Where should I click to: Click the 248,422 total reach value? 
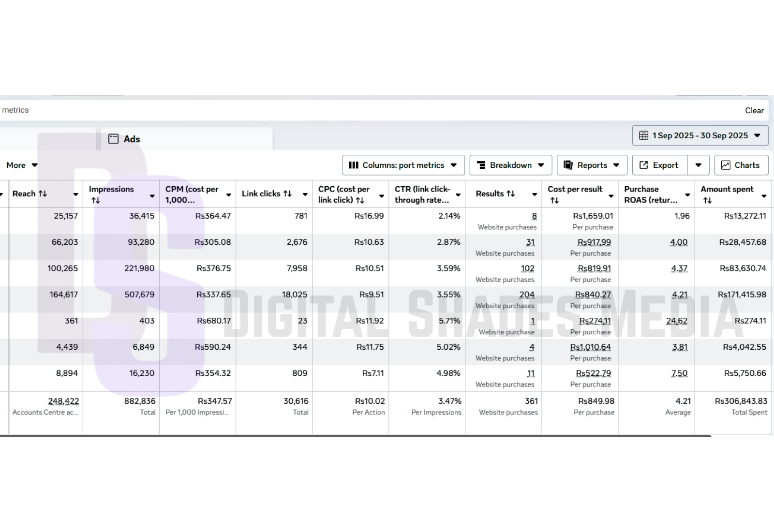coord(63,401)
